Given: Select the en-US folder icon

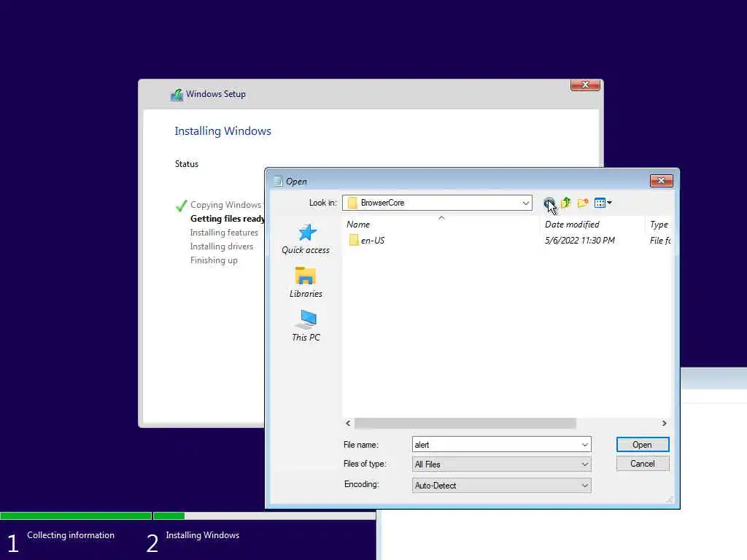Looking at the screenshot, I should click(354, 240).
